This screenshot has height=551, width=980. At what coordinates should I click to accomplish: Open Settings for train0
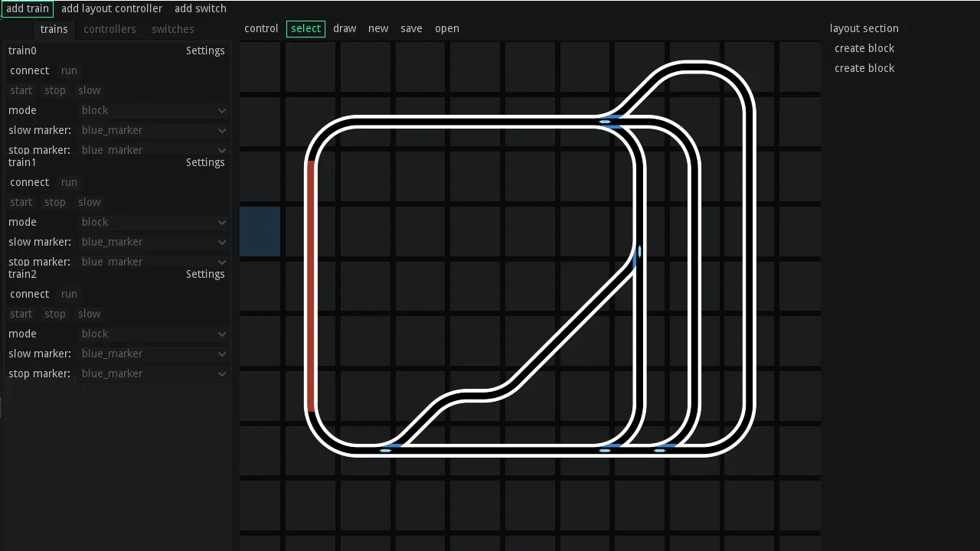pos(205,51)
